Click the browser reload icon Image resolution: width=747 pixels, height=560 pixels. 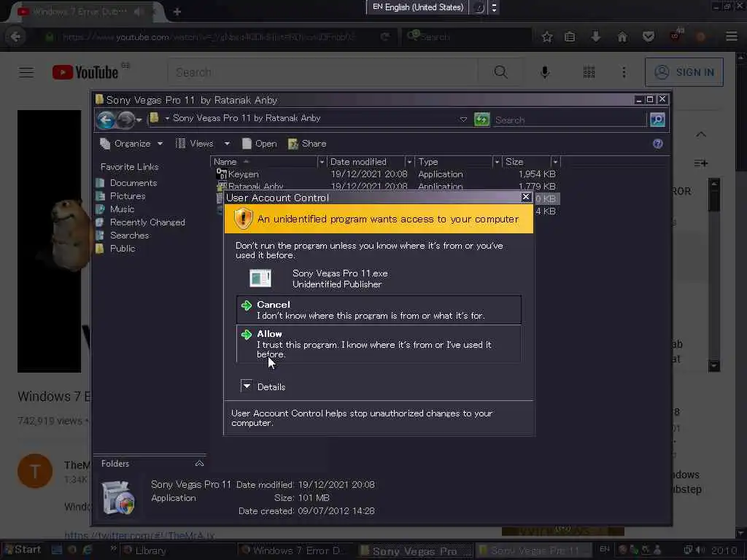coord(385,36)
